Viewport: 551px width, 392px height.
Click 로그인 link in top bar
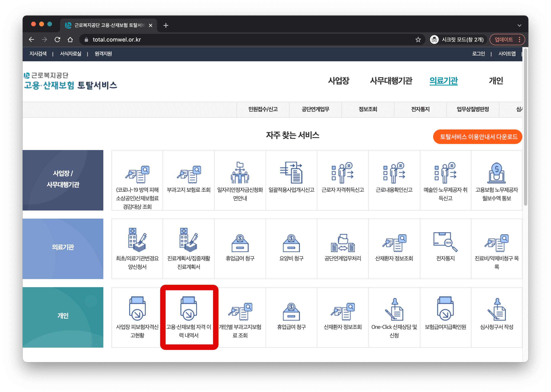(478, 54)
